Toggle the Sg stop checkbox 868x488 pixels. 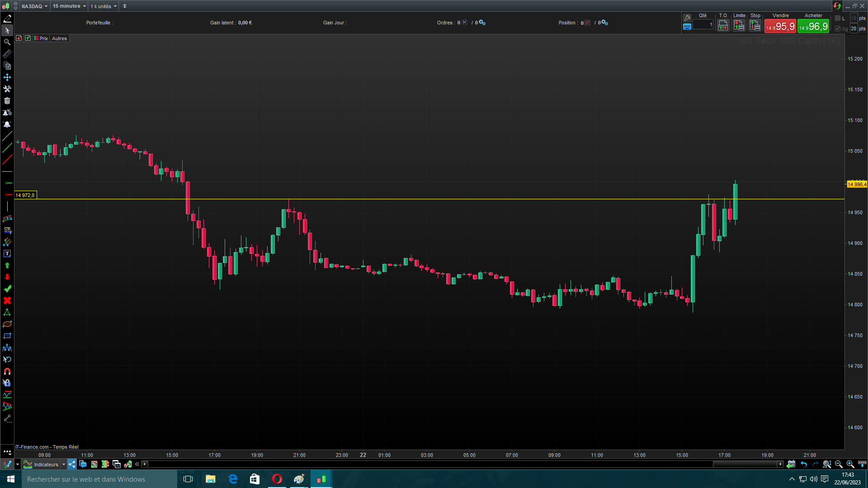coord(838,28)
